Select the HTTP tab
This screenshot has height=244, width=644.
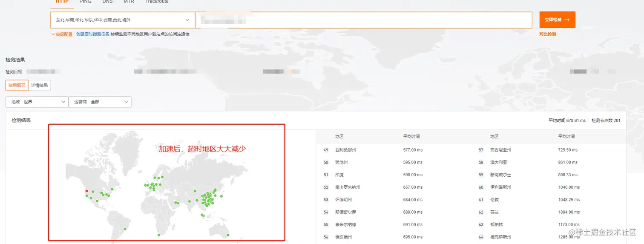62,2
